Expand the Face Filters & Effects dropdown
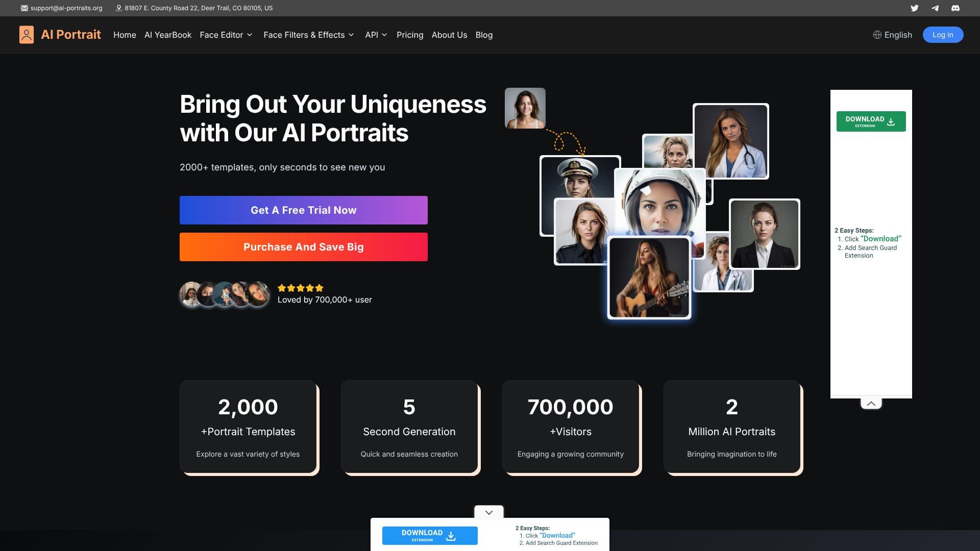 coord(309,35)
